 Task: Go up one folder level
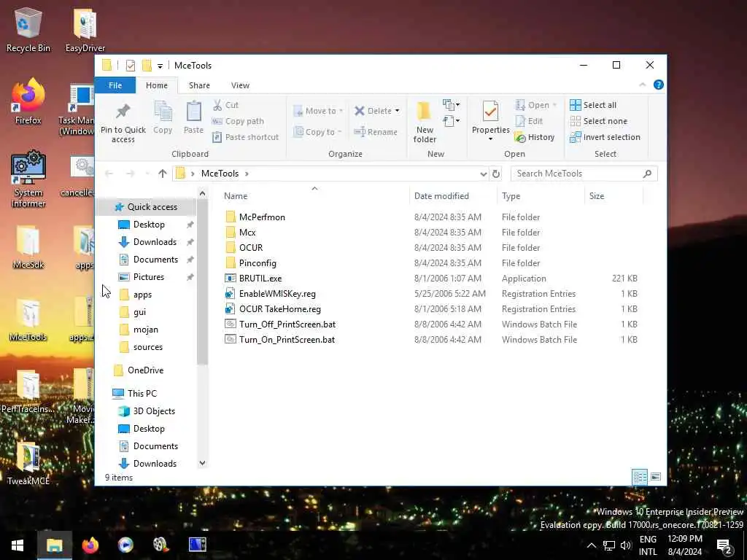[x=163, y=174]
